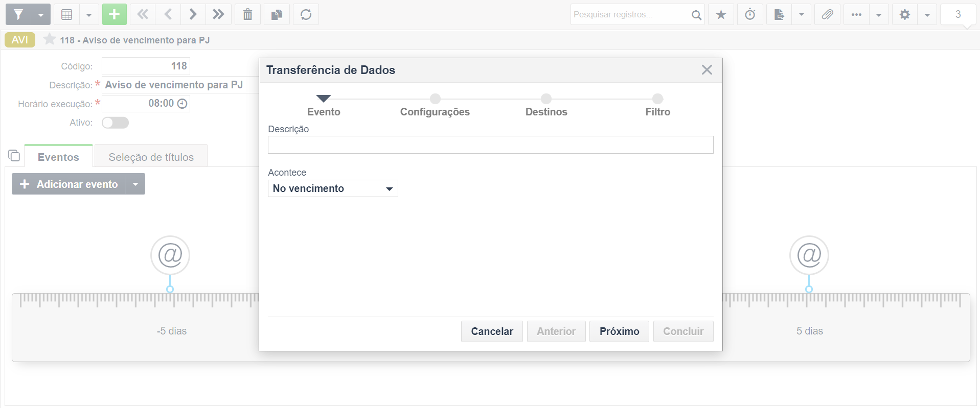Click the Descrição field in dialog
This screenshot has height=408, width=980.
(x=491, y=145)
